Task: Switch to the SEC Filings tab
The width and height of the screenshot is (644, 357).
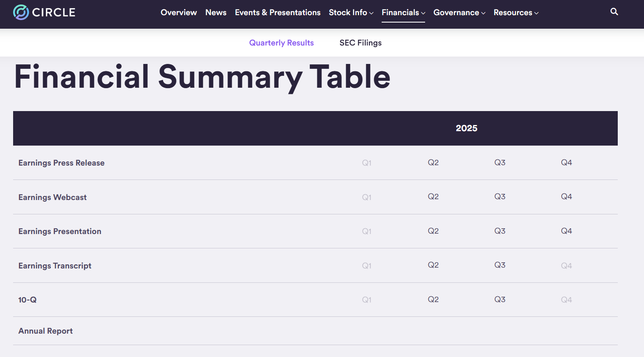Action: pos(360,43)
